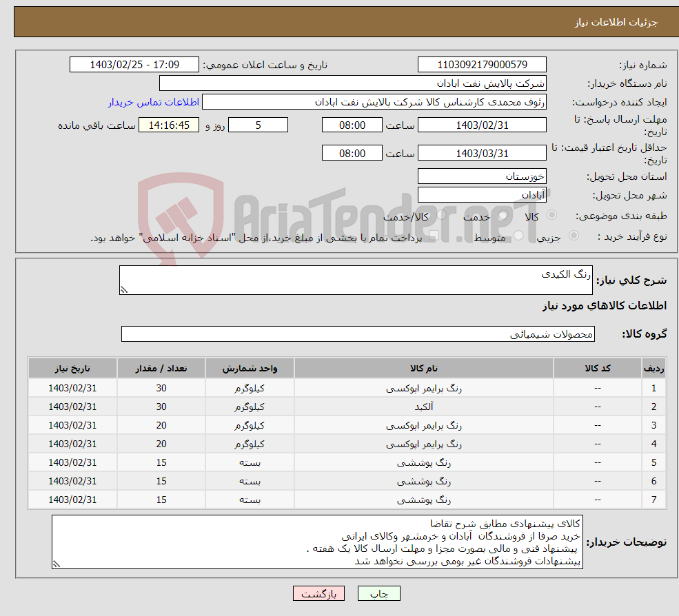Click the price validity hour field 08:00
The height and width of the screenshot is (616, 679).
point(352,153)
